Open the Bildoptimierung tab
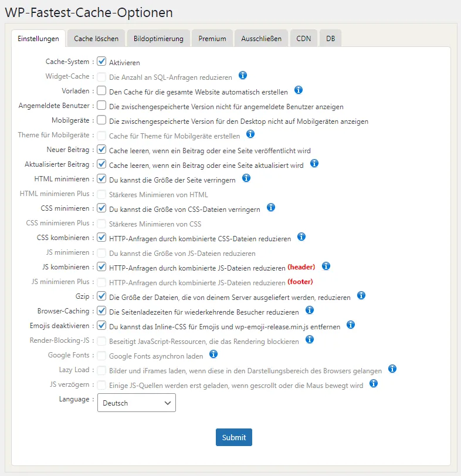This screenshot has height=476, width=461. click(x=158, y=39)
